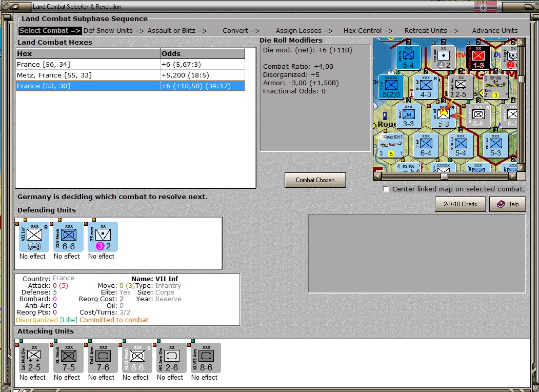Select 1st Mot Div 2-5 in Attacking Units
Screen dimensions: 539x392
pyautogui.click(x=34, y=358)
